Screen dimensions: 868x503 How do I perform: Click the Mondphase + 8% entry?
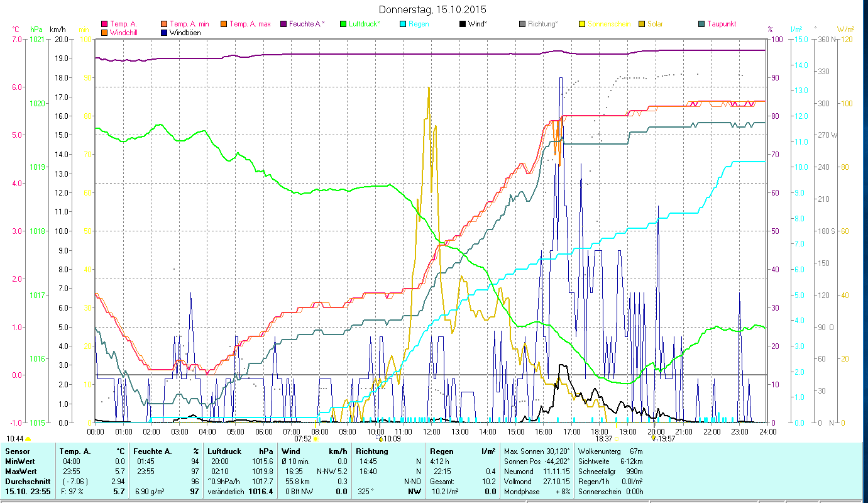537,492
